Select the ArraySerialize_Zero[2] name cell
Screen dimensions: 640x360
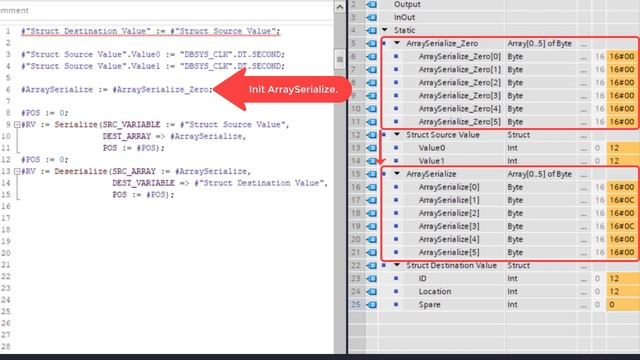coord(460,83)
